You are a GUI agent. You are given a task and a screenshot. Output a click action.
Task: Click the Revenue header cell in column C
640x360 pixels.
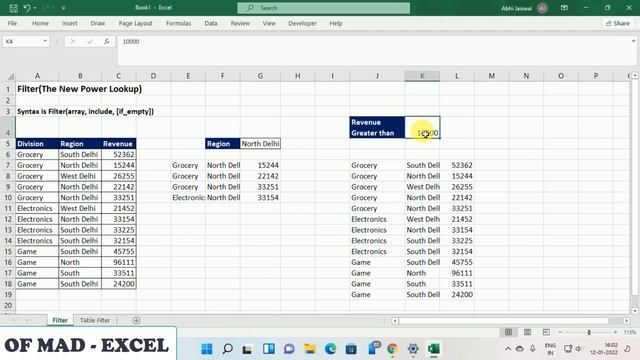pyautogui.click(x=118, y=144)
